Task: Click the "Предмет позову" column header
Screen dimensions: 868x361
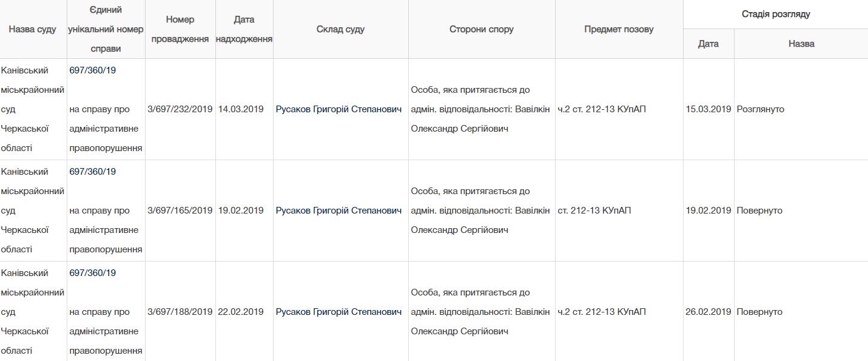Action: click(619, 29)
